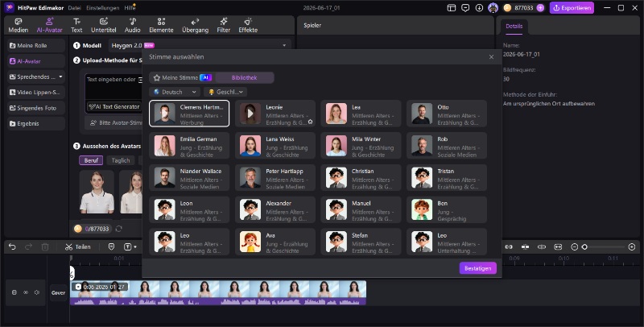The image size is (644, 327).
Task: Open the Heygen 2.0 model dropdown
Action: click(x=199, y=46)
